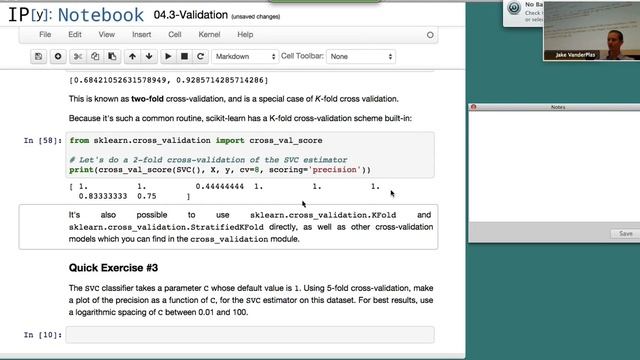Open the View menu
This screenshot has height=360, width=640.
107,35
